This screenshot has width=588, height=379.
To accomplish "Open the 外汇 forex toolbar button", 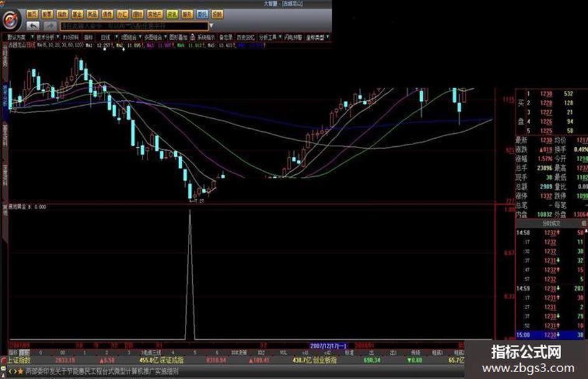I will tap(122, 14).
